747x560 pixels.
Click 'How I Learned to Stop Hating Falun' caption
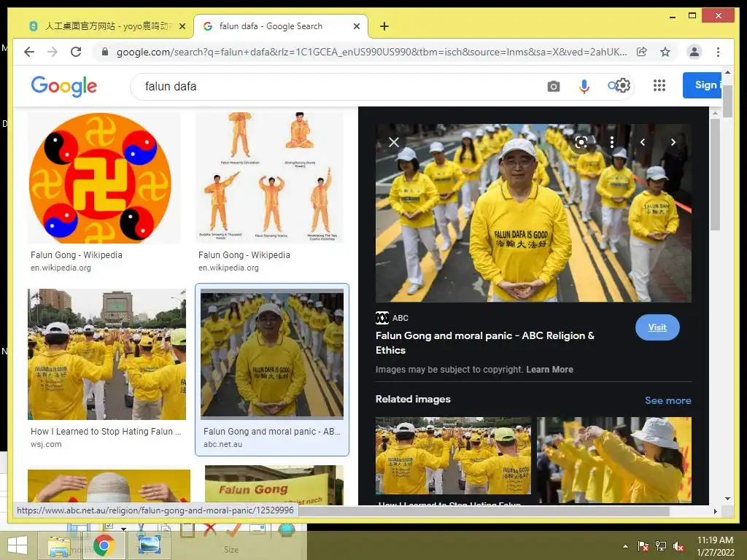(x=106, y=432)
